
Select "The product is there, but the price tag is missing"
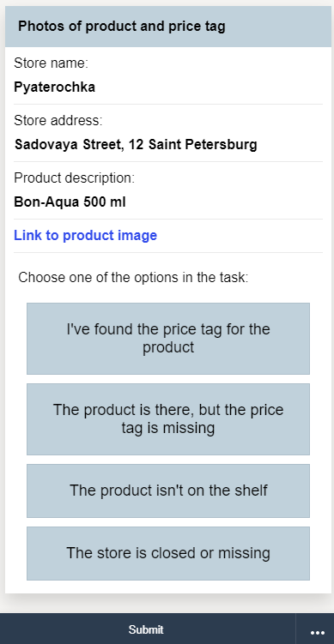pos(168,419)
